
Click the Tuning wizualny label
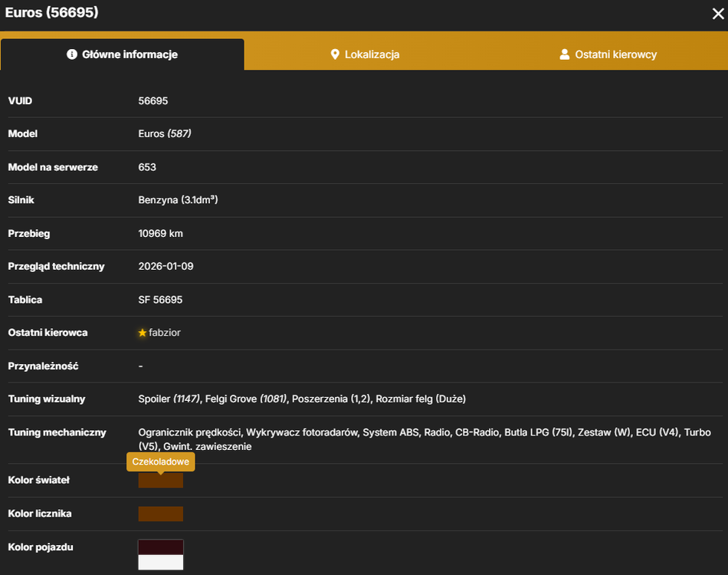point(47,399)
